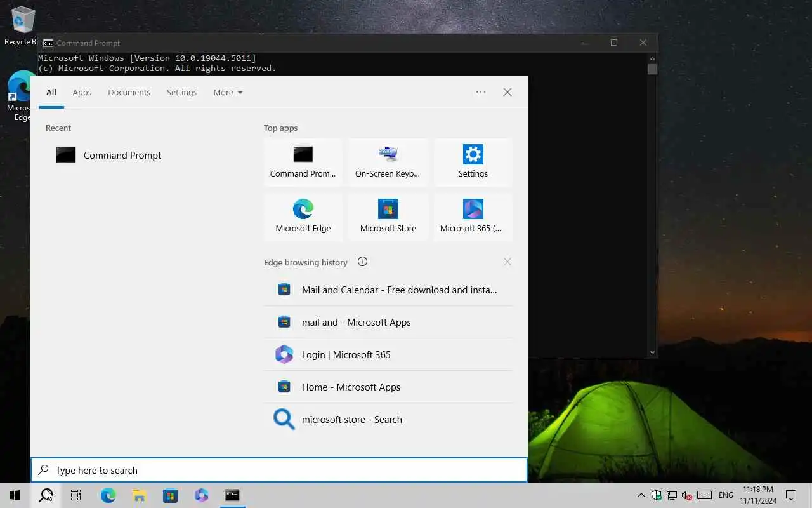812x508 pixels.
Task: Open Windows Security tray icon
Action: pos(657,495)
